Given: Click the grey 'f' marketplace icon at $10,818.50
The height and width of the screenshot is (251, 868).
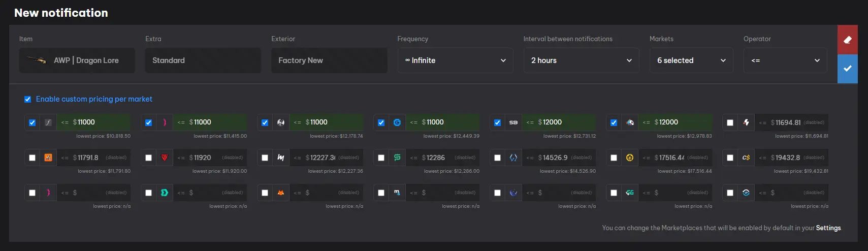Looking at the screenshot, I should (x=48, y=122).
